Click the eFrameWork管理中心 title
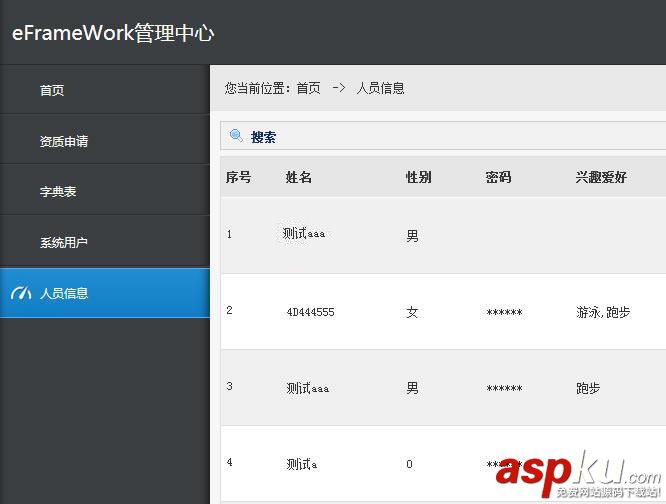 [113, 33]
